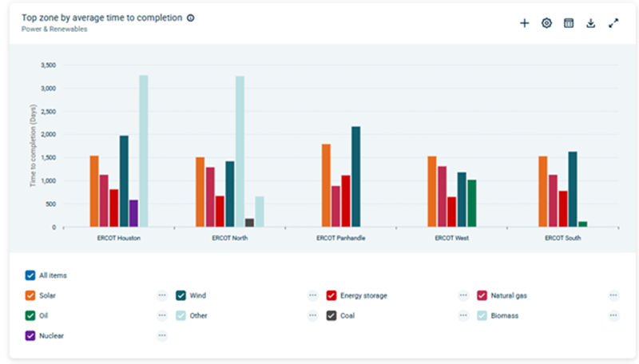Select Wind bar in ERCOT Panhandle

point(355,176)
